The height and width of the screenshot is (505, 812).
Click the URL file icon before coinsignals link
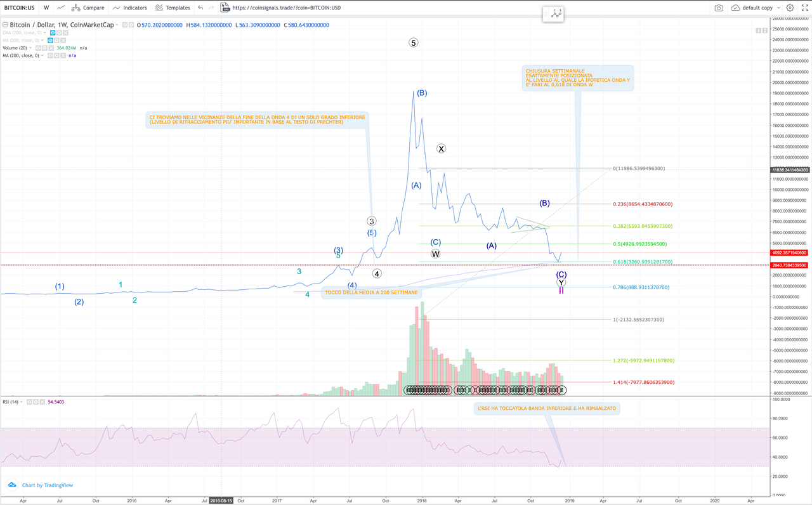(225, 8)
